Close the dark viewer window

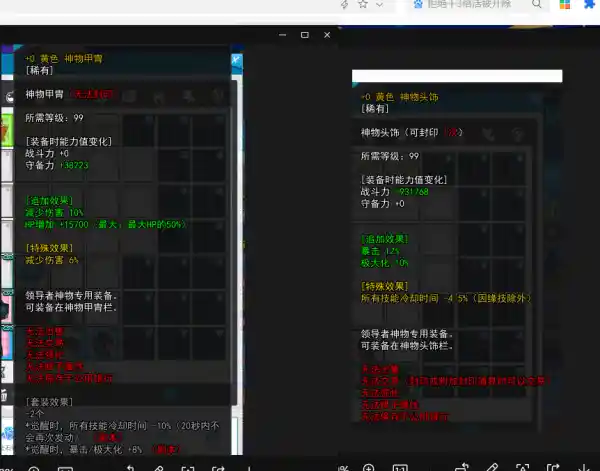coord(327,35)
